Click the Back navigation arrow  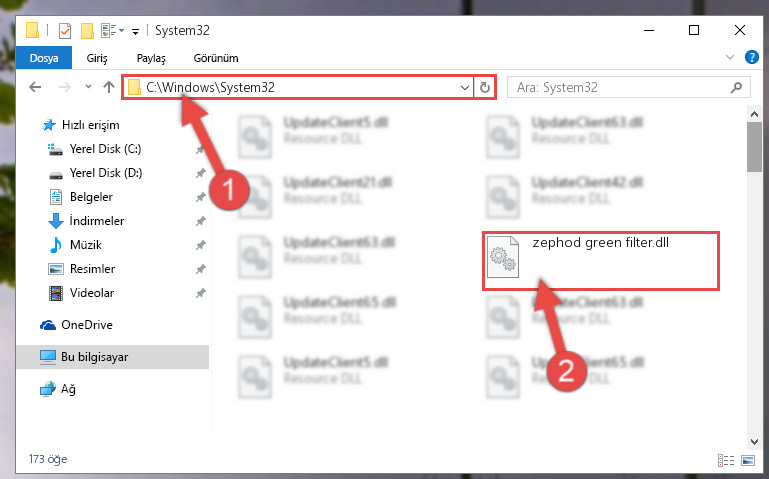[x=35, y=87]
